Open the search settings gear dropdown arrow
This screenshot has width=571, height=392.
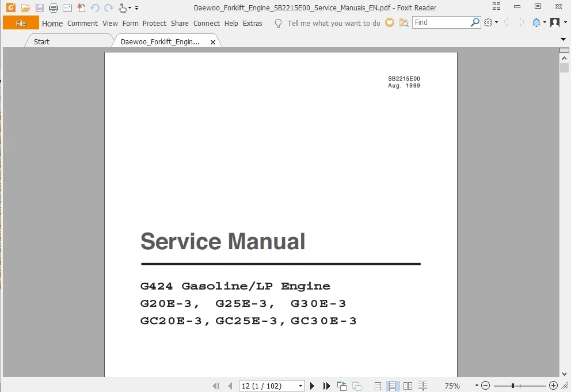[x=496, y=22]
